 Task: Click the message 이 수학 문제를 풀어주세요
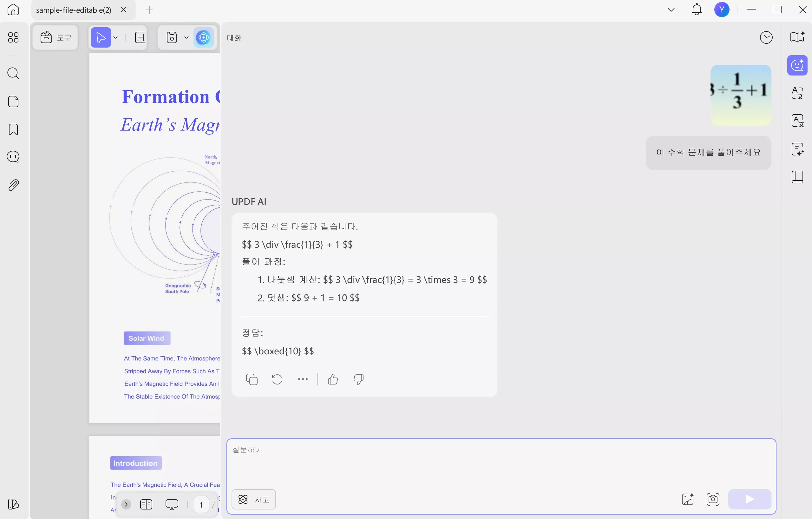click(x=708, y=152)
